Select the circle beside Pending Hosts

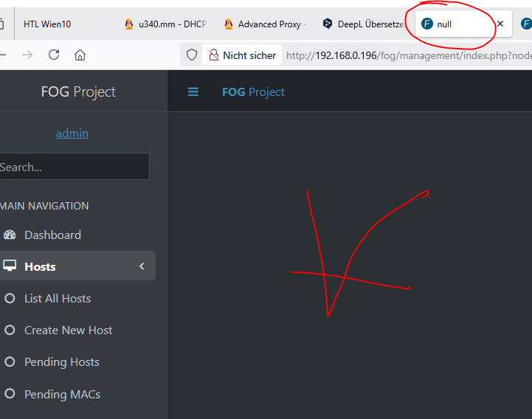tap(10, 361)
